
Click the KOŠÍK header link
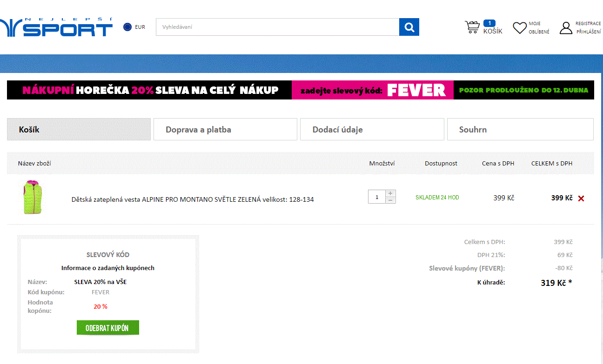click(493, 32)
